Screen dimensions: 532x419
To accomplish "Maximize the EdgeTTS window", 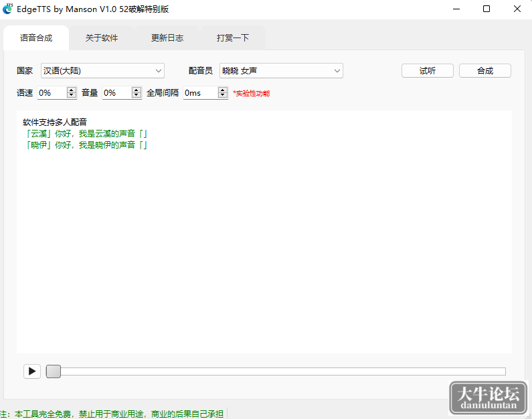I will click(486, 9).
